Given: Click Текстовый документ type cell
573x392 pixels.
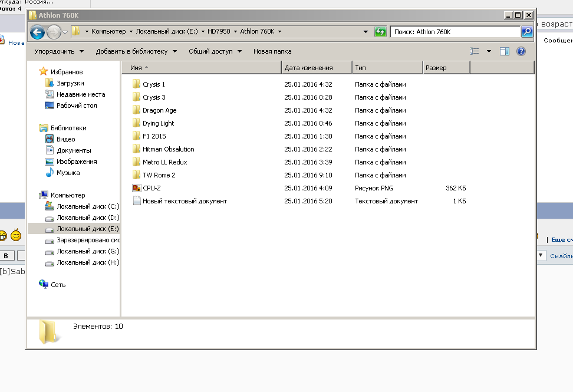Looking at the screenshot, I should tap(386, 201).
